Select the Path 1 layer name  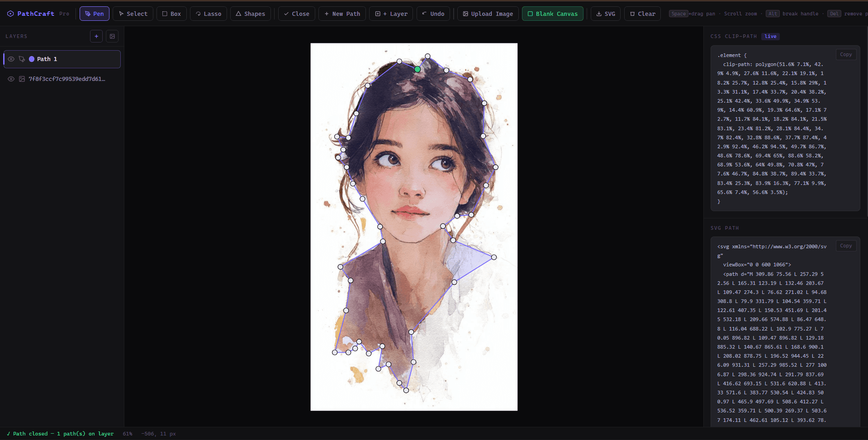click(47, 59)
